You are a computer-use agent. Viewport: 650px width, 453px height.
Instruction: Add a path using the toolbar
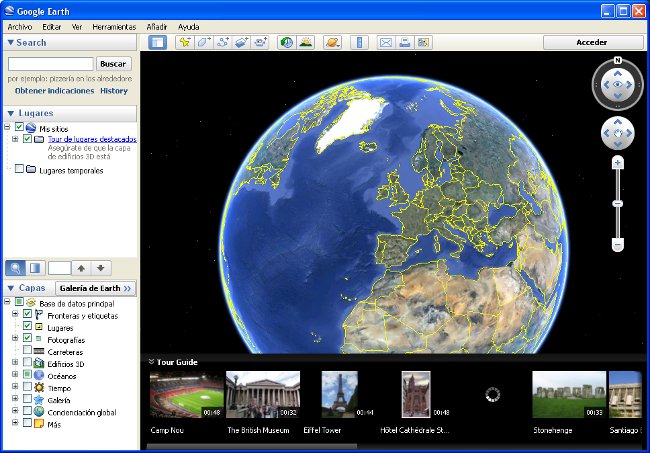point(223,42)
